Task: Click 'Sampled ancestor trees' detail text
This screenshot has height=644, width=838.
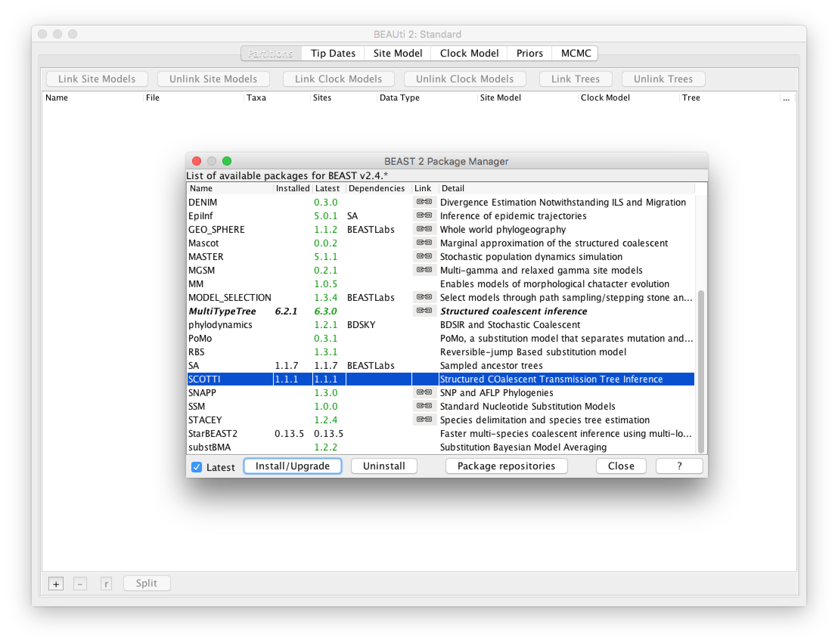Action: (491, 366)
